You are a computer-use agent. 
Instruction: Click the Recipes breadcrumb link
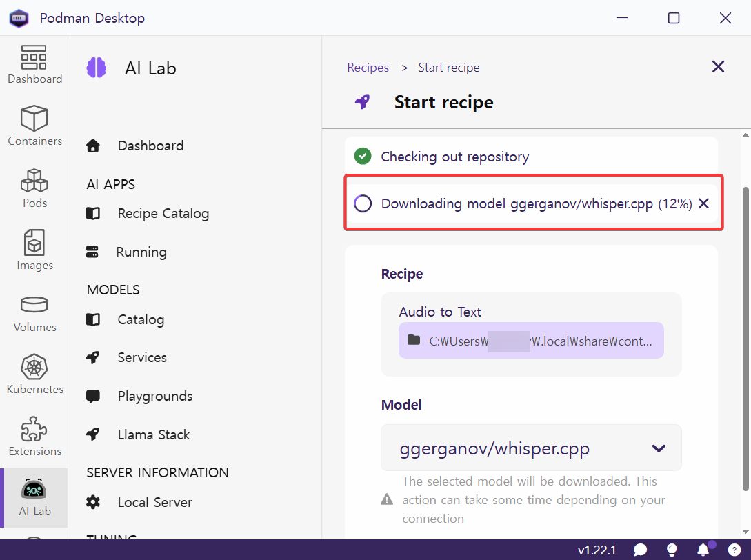tap(368, 68)
